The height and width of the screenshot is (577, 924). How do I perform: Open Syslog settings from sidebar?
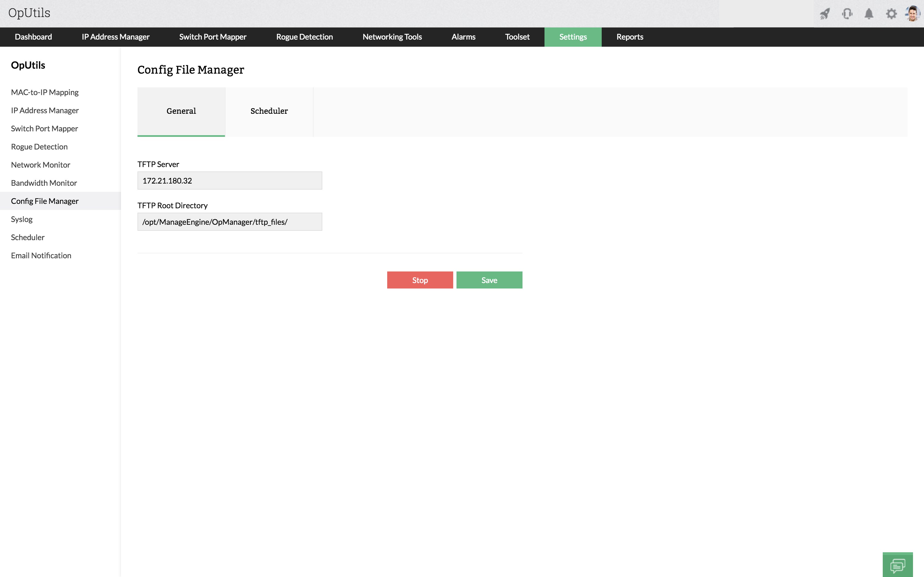click(x=22, y=219)
